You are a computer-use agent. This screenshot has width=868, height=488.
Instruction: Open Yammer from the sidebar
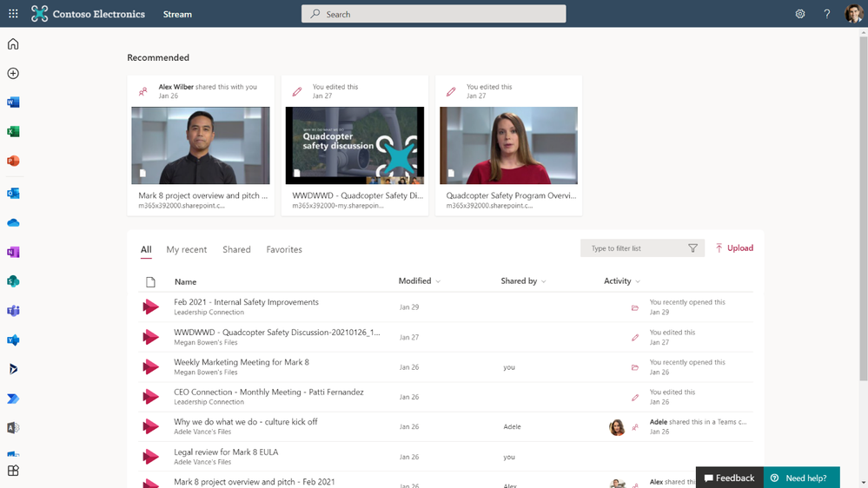13,340
